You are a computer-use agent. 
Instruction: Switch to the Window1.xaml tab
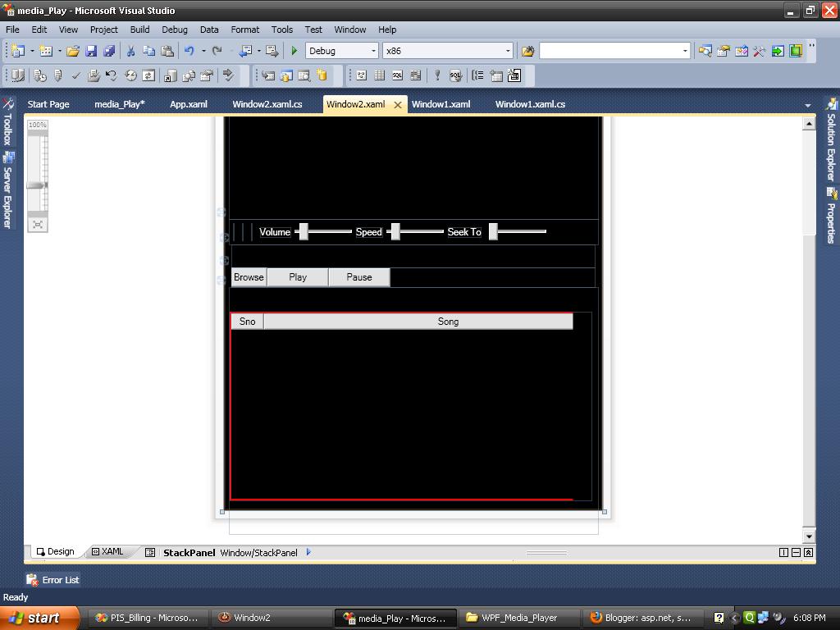click(x=441, y=104)
